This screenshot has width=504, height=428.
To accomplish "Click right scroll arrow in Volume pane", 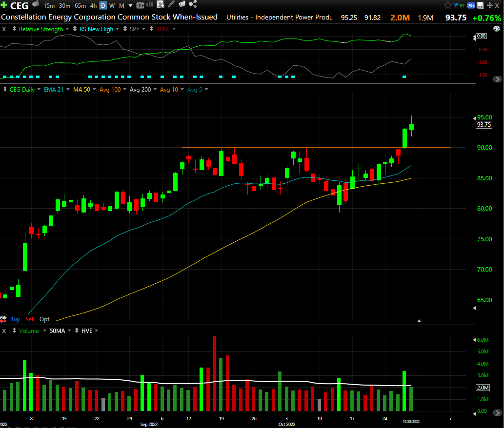I will [x=497, y=412].
